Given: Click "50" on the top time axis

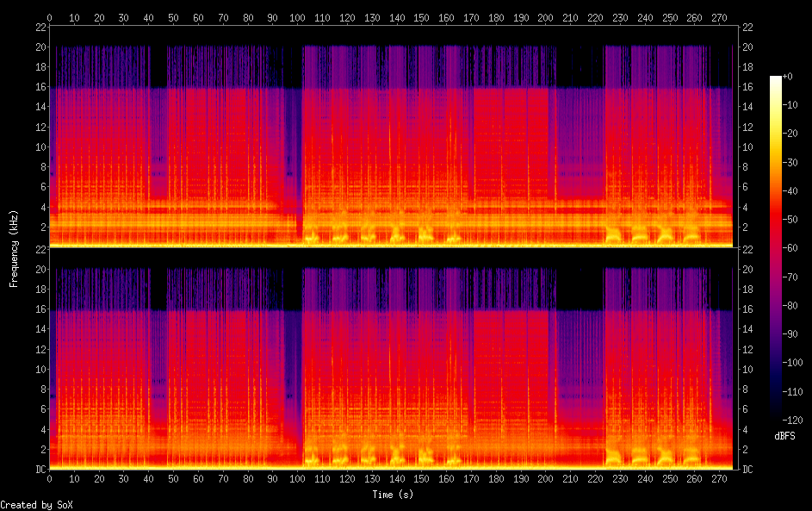Looking at the screenshot, I should click(173, 17).
